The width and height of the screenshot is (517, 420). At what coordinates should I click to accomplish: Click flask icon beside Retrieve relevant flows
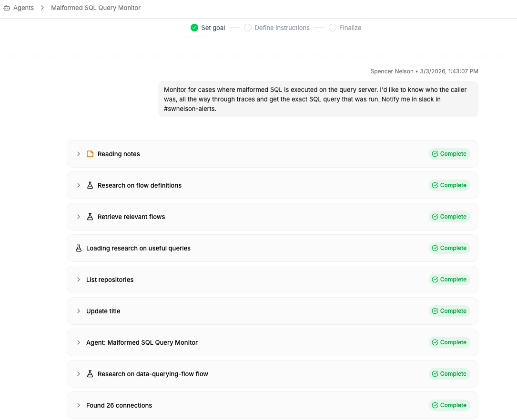tap(90, 217)
